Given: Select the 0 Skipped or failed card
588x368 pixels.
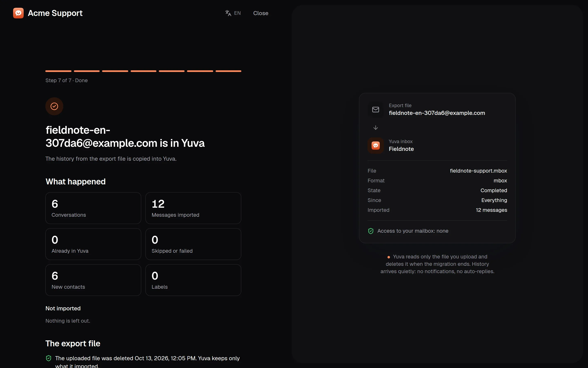Looking at the screenshot, I should click(x=193, y=244).
